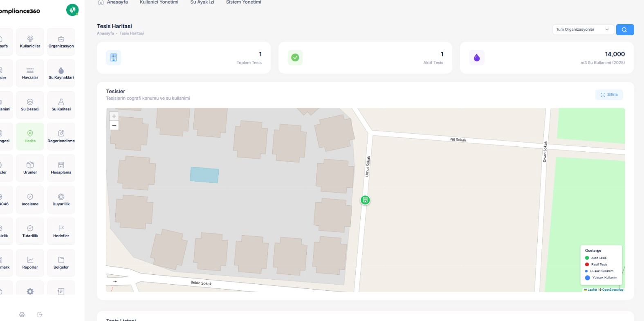Viewport: 644px width, 321px height.
Task: Click the Sifirla reset button
Action: coord(609,94)
